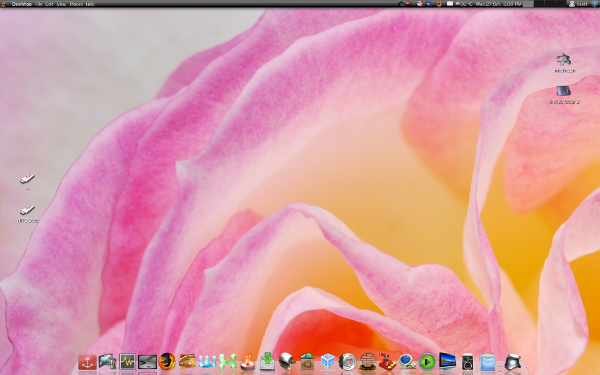600x375 pixels.
Task: Select the highlighted workspace in workspace switcher
Action: click(x=528, y=4)
